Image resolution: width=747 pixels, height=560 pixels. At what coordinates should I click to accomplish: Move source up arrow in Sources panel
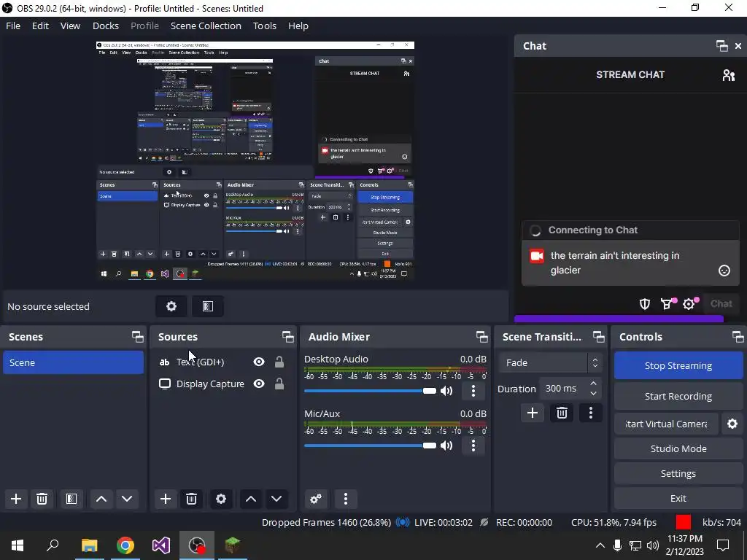point(251,499)
